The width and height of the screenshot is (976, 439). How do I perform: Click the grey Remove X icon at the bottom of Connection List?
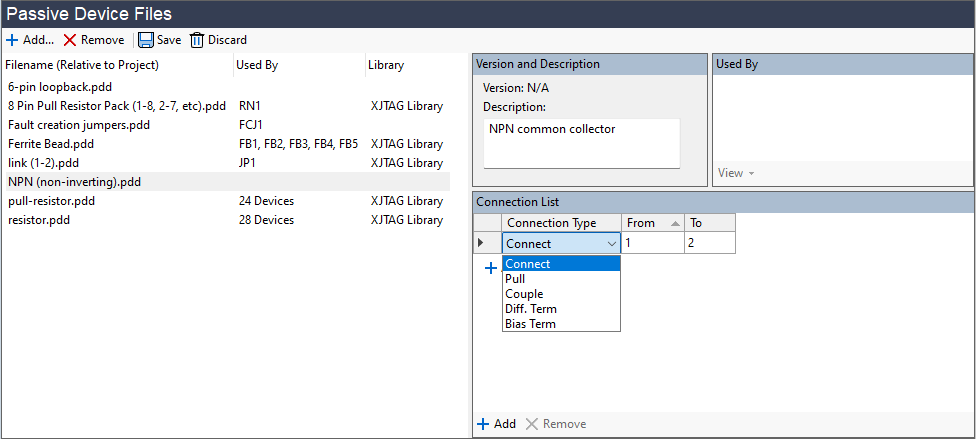click(532, 424)
